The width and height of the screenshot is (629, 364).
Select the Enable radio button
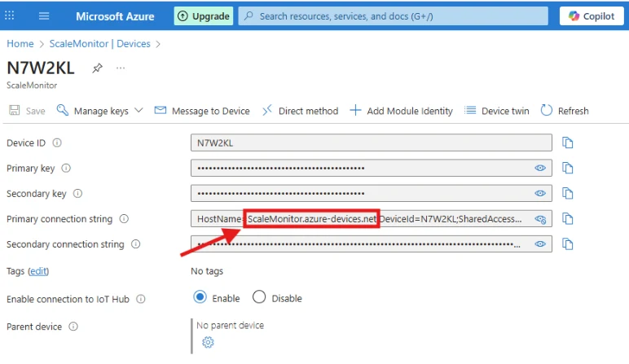200,297
